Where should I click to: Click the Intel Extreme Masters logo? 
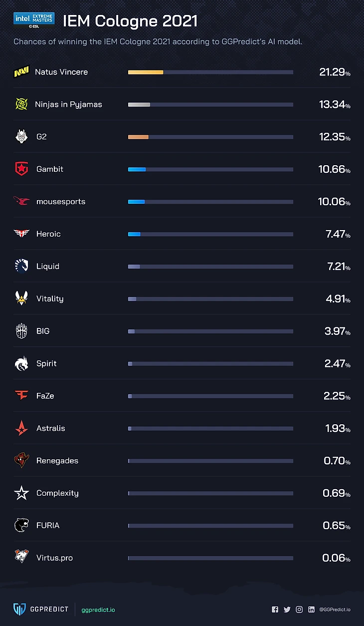[34, 20]
